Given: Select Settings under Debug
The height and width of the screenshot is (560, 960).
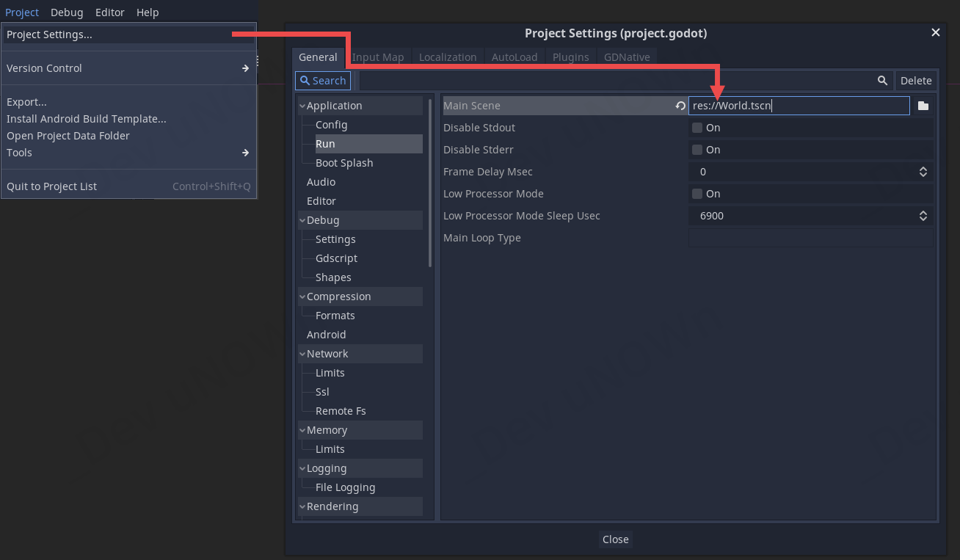Looking at the screenshot, I should tap(335, 239).
